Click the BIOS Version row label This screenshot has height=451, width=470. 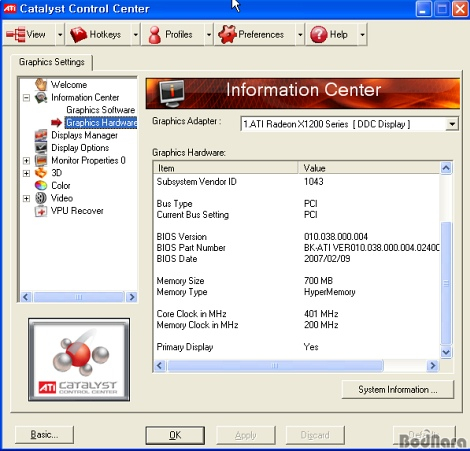[x=182, y=237]
